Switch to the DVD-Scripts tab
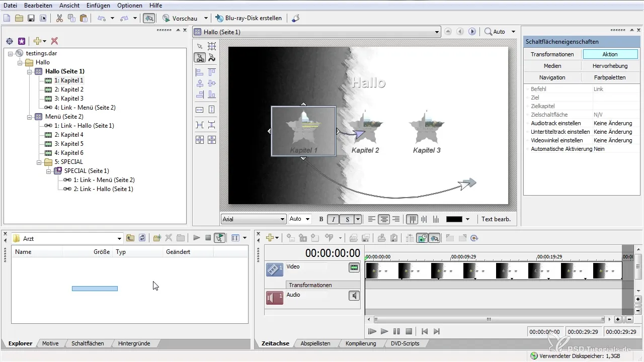This screenshot has height=362, width=644. [x=405, y=343]
